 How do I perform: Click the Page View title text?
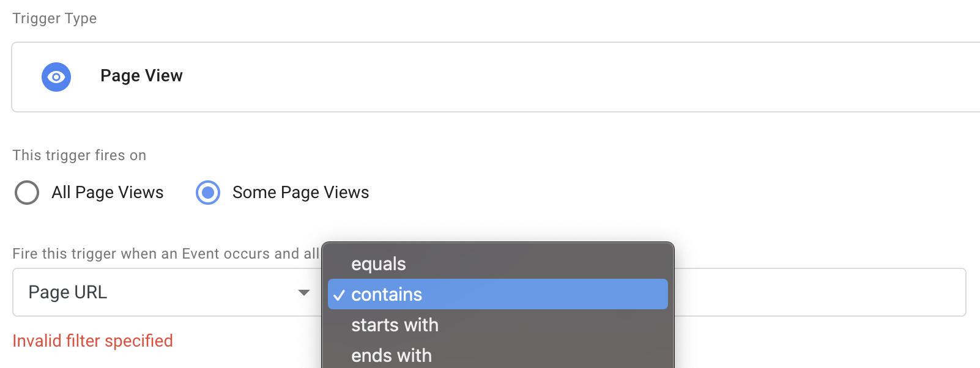pos(141,76)
